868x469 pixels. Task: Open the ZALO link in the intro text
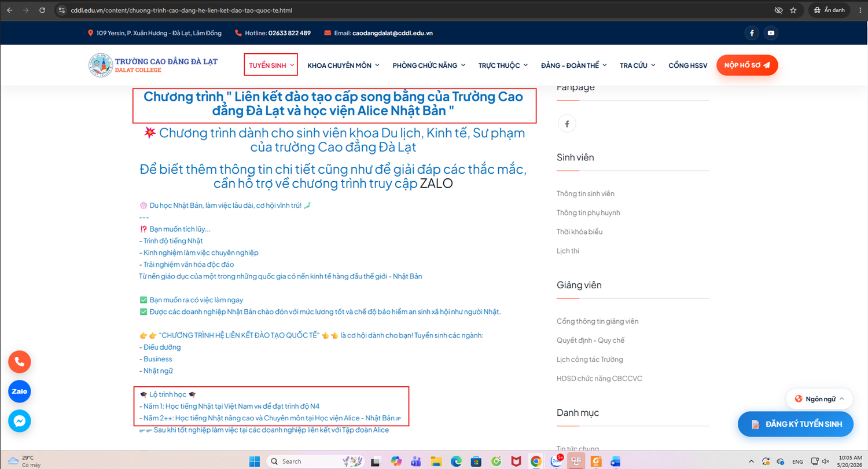tap(436, 184)
